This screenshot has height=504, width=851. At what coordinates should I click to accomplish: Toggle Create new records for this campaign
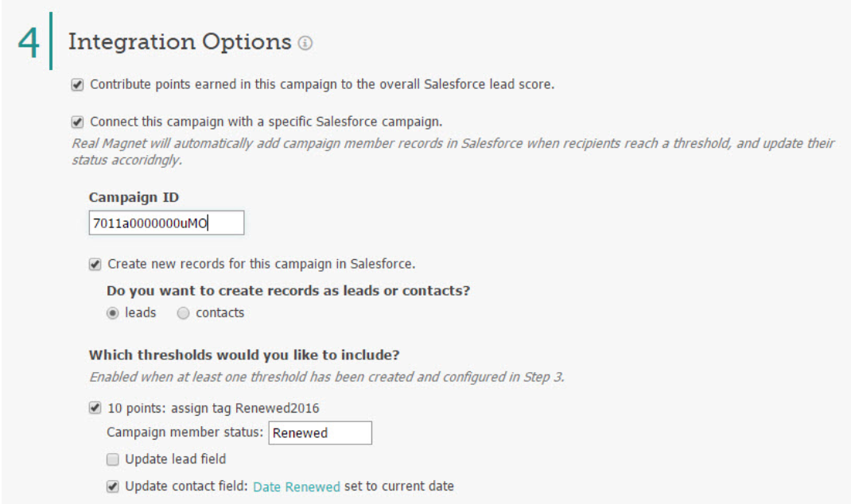click(95, 264)
